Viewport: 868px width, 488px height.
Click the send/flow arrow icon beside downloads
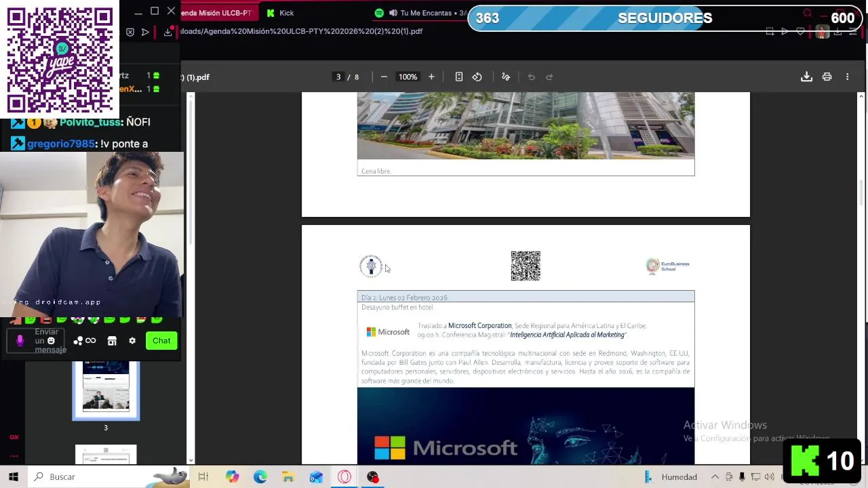pyautogui.click(x=145, y=31)
